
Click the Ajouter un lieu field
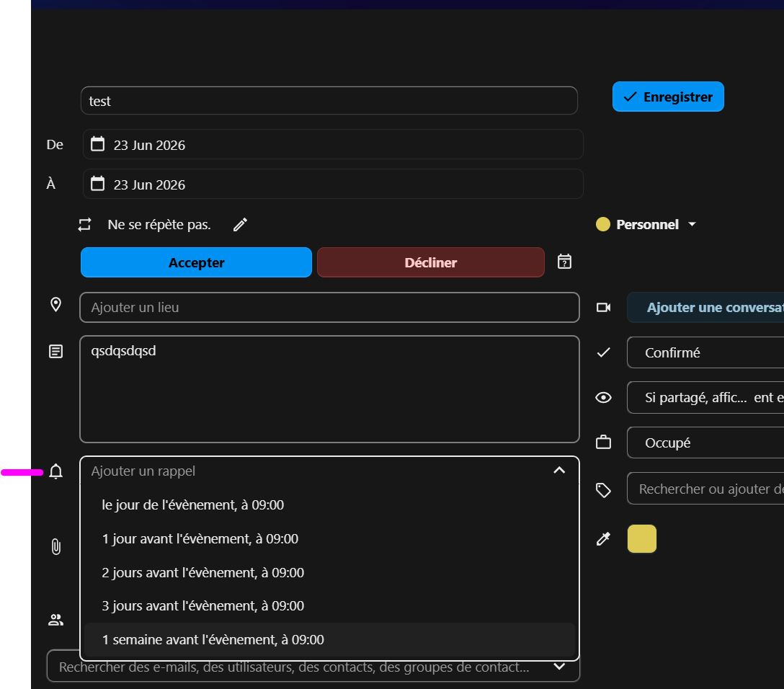(x=329, y=307)
